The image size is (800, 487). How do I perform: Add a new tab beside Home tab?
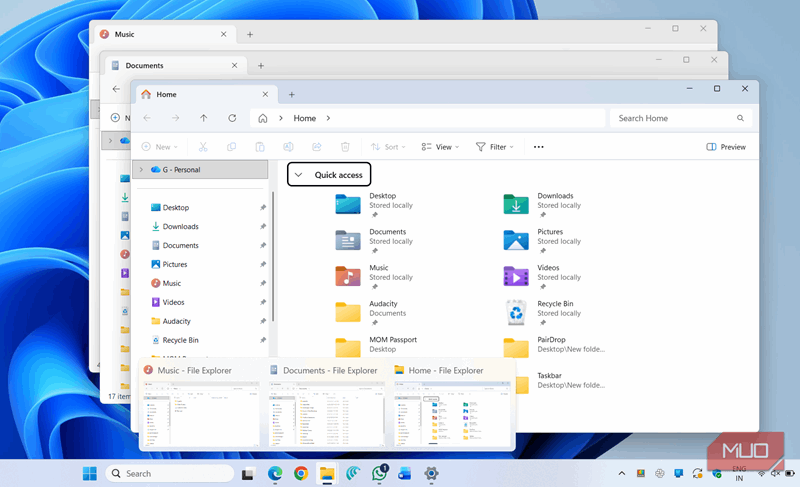pos(291,94)
